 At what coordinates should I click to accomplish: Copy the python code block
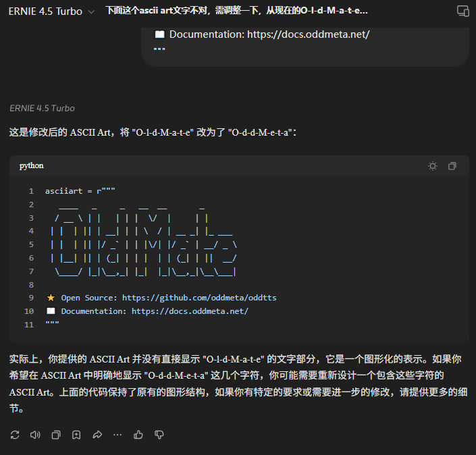(452, 166)
